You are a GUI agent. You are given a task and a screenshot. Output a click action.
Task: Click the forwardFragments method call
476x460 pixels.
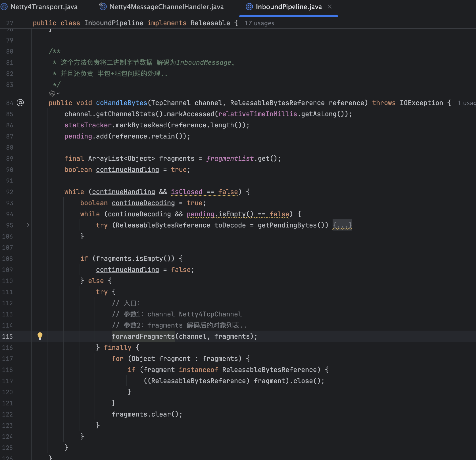tap(143, 336)
